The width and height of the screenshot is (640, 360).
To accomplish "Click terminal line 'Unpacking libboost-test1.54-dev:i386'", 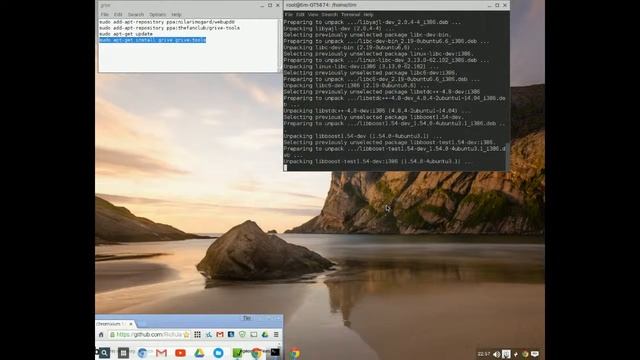I will (378, 162).
